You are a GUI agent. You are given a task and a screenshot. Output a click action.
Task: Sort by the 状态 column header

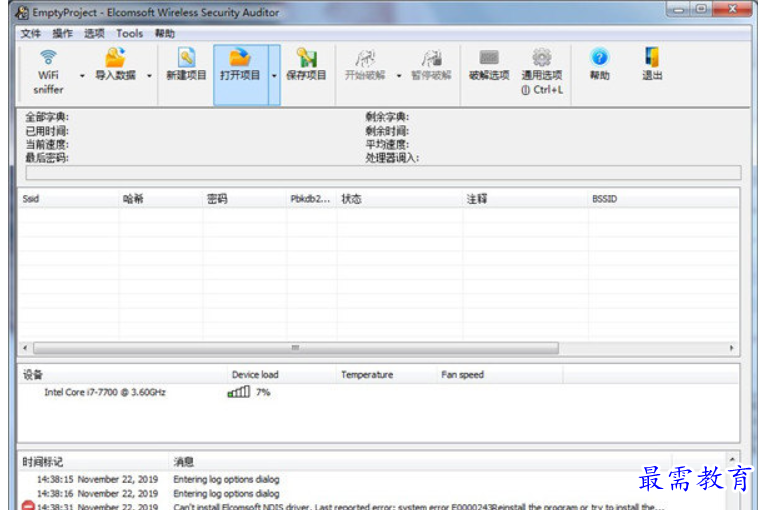click(x=399, y=199)
